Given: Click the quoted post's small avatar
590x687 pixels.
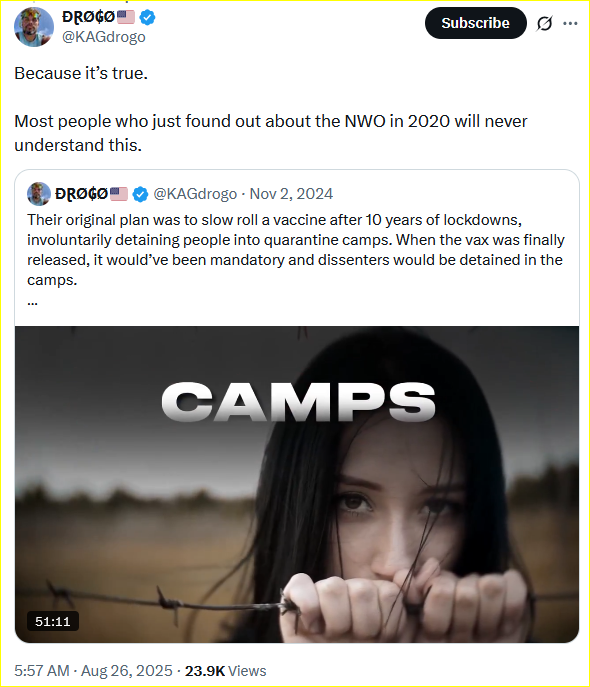Looking at the screenshot, I should (x=39, y=194).
